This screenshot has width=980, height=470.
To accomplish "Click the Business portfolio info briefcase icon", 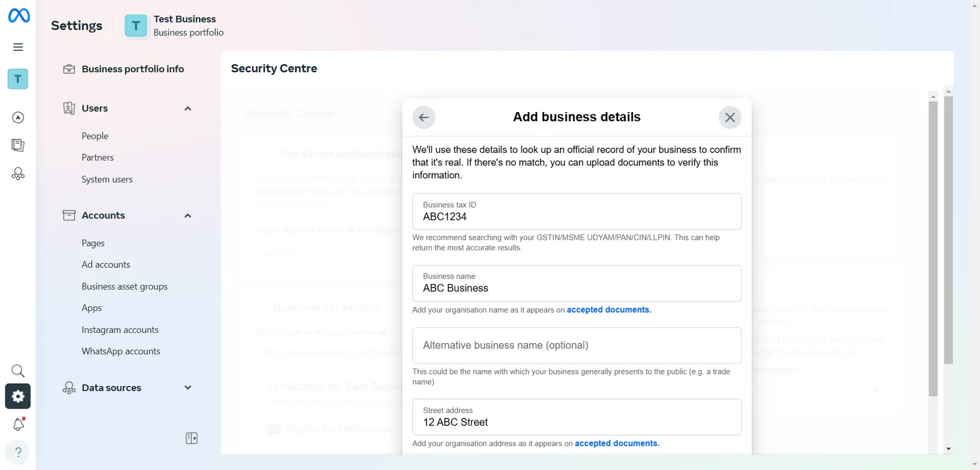I will (69, 69).
